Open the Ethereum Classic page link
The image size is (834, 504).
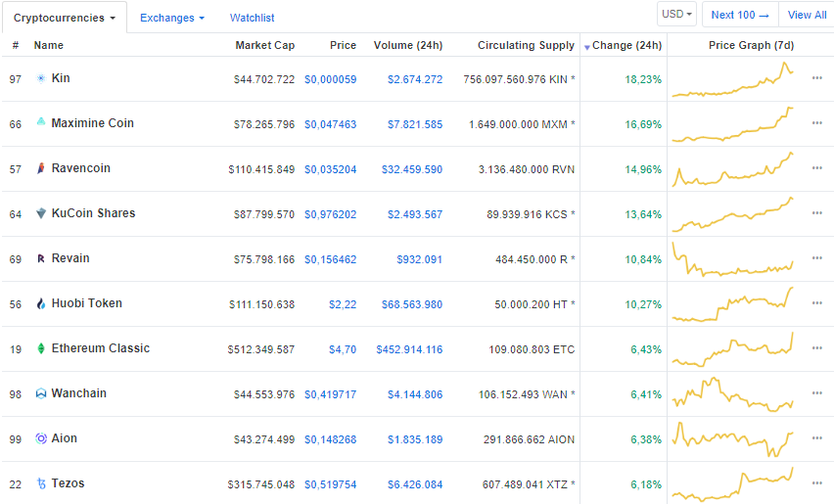click(x=101, y=348)
